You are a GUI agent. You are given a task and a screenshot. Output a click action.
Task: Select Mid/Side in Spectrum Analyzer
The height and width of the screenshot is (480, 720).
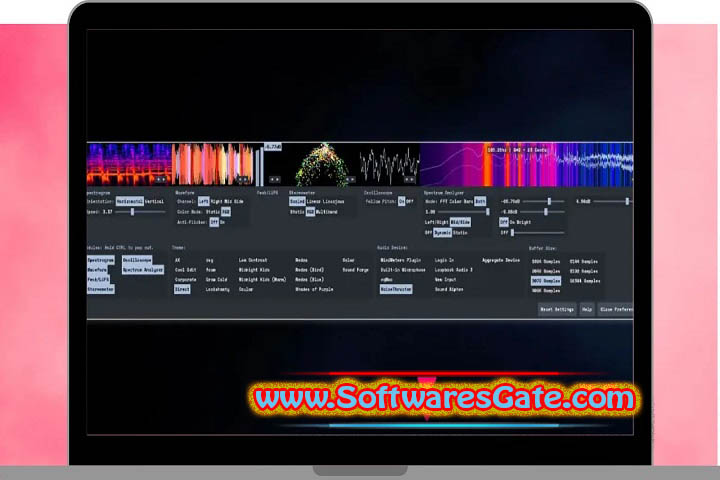click(x=460, y=222)
